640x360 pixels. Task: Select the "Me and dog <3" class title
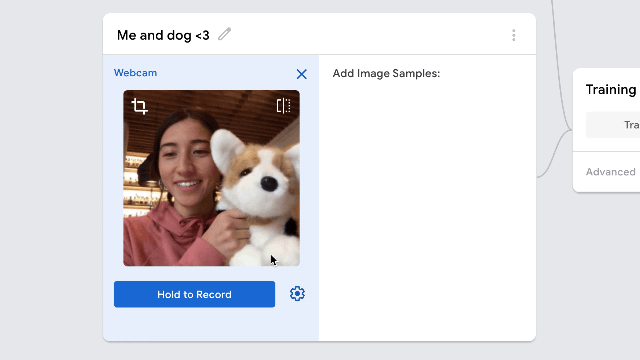click(x=163, y=35)
